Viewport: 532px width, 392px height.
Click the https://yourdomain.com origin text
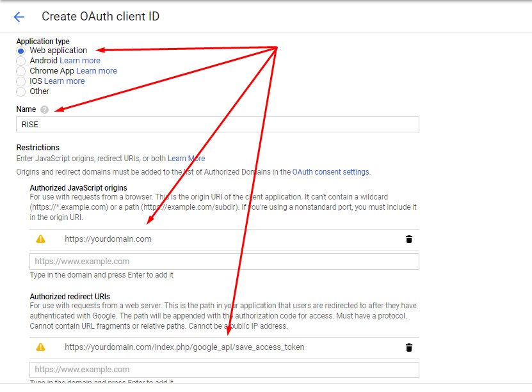click(108, 239)
